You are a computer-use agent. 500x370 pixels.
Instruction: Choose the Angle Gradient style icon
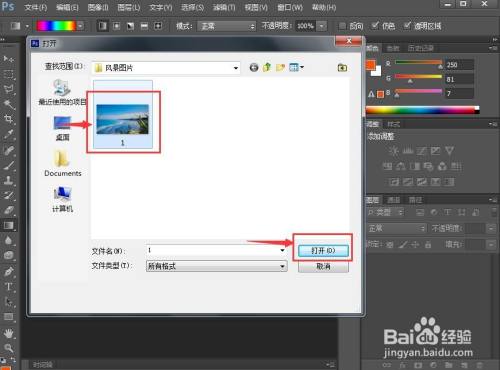pos(130,26)
